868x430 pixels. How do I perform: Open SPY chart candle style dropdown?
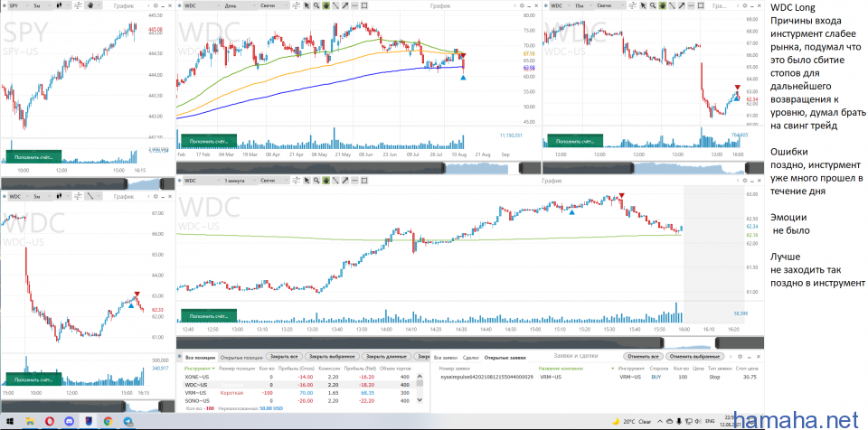(x=62, y=5)
